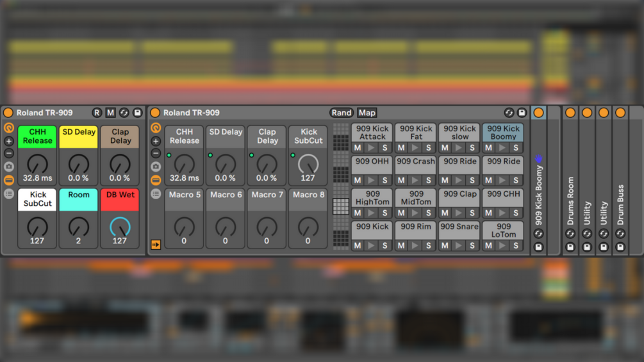This screenshot has height=362, width=644.
Task: Click the Rand button
Action: 342,113
